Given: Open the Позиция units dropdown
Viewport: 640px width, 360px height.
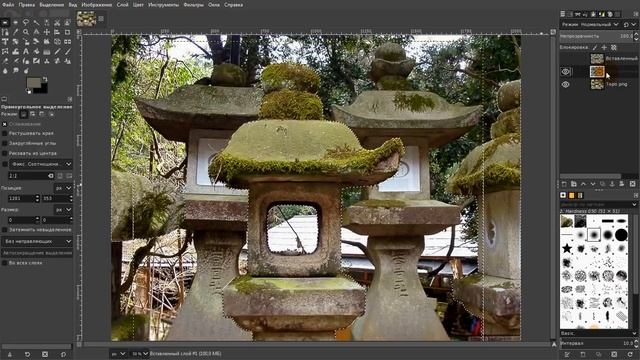Looking at the screenshot, I should click(63, 188).
